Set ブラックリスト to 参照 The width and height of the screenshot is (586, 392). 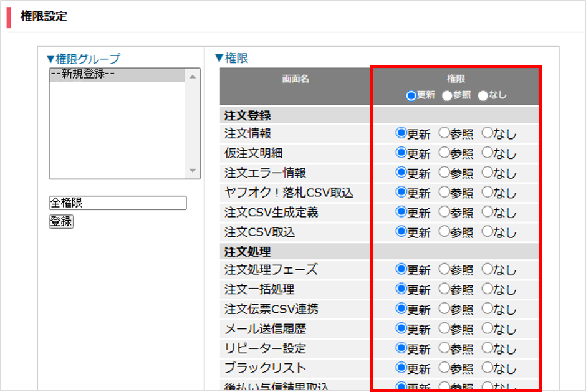tap(444, 368)
